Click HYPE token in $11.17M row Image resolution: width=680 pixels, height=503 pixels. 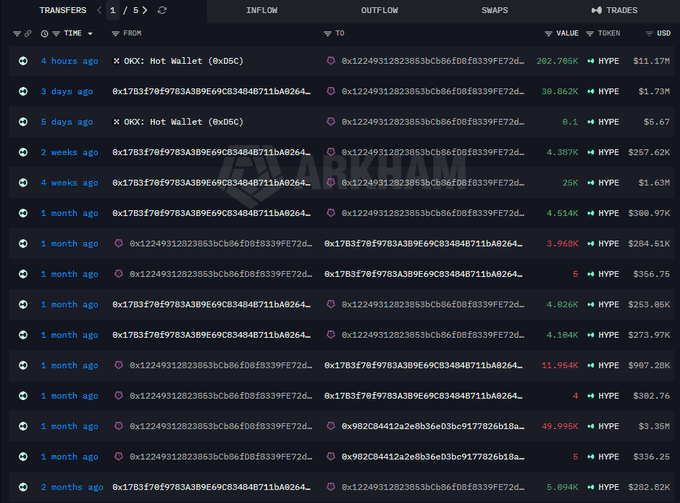click(608, 61)
